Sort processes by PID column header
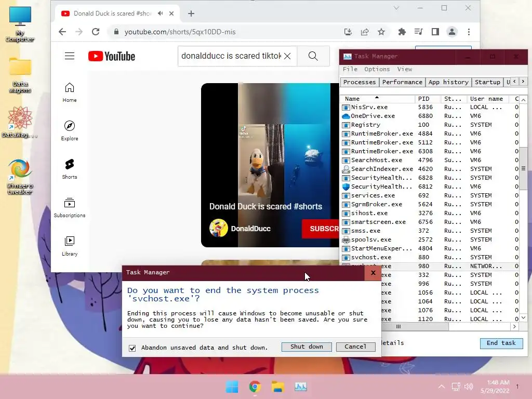532x399 pixels. [x=428, y=99]
